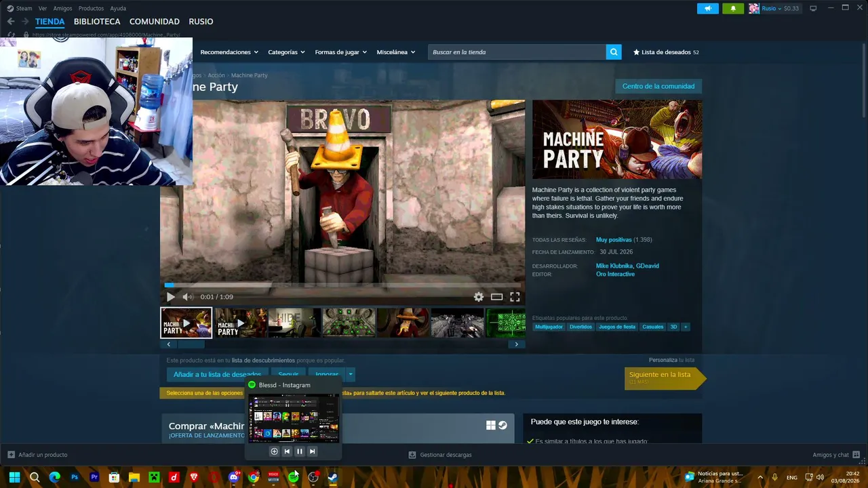Viewport: 868px width, 488px height.
Task: Open the Productos menu
Action: 91,8
